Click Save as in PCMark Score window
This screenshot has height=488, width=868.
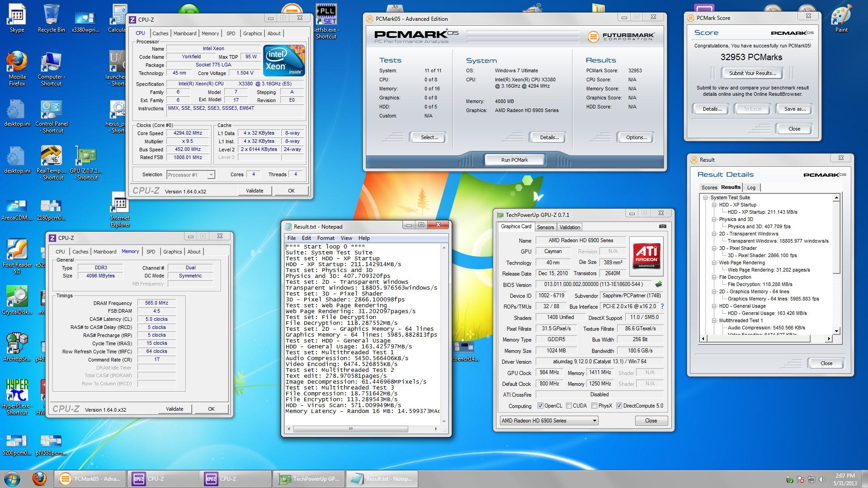pyautogui.click(x=794, y=109)
